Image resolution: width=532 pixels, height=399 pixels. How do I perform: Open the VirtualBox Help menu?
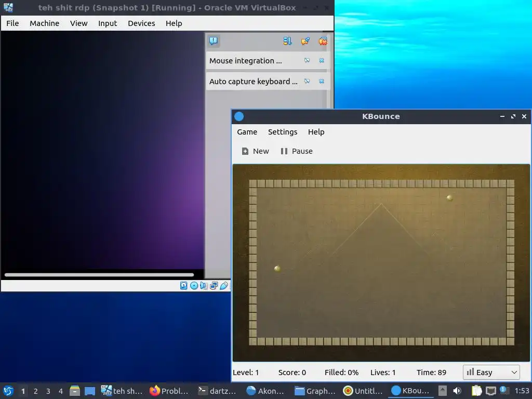coord(174,23)
